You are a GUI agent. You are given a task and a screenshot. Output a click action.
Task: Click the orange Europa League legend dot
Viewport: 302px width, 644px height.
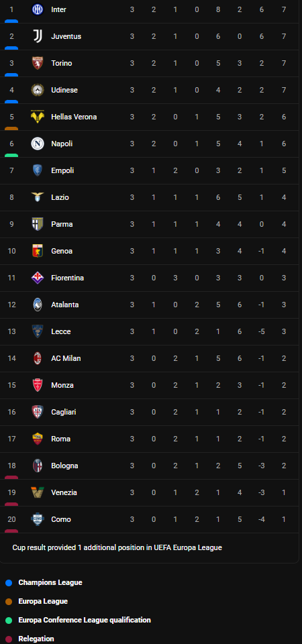click(9, 602)
